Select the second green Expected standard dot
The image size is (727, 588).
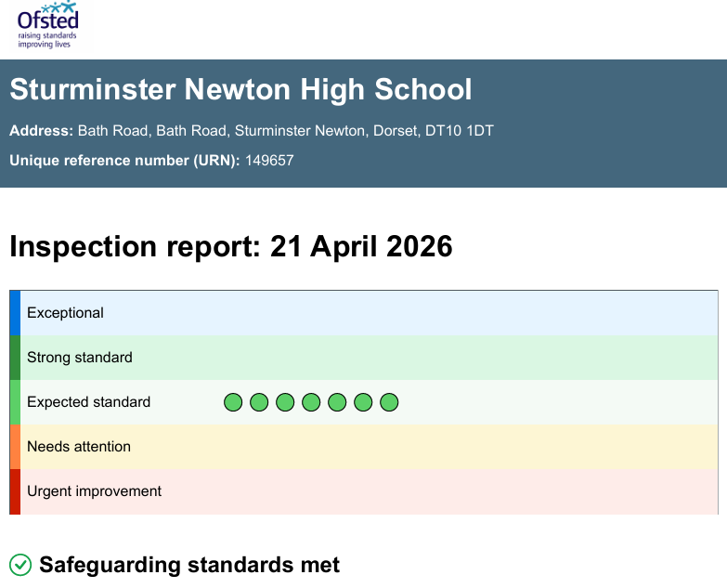coord(259,402)
